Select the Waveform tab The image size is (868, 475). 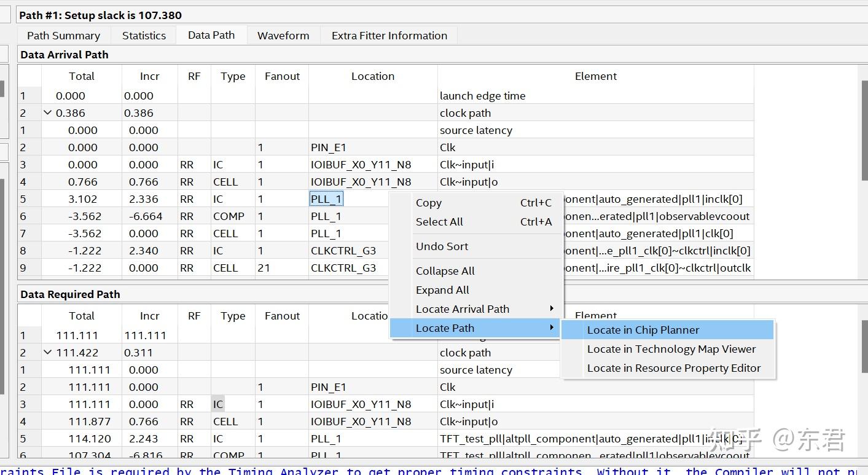point(283,36)
